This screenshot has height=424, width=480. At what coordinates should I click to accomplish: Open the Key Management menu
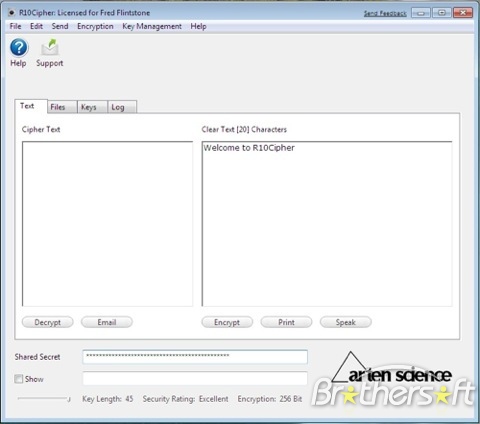click(x=152, y=26)
